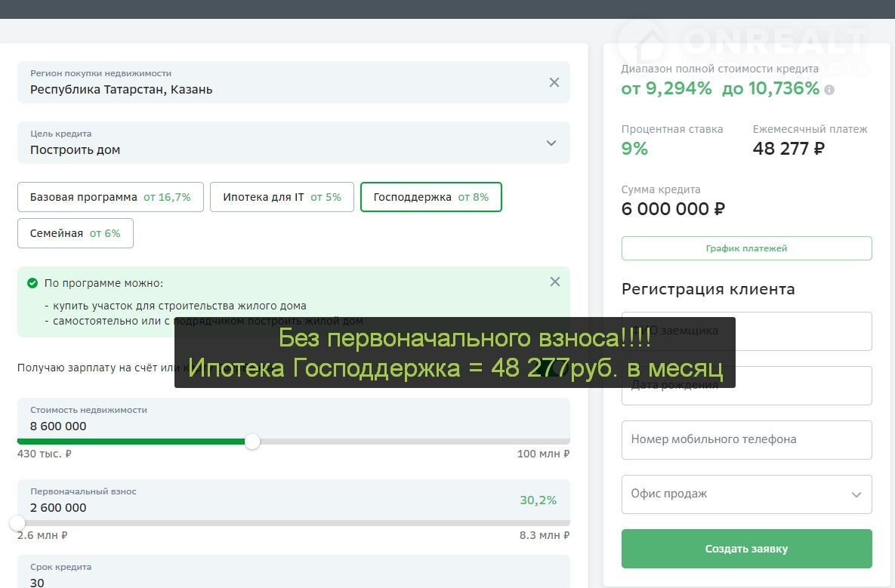
Task: Click the green checkmark icon in notice
Action: pyautogui.click(x=32, y=283)
